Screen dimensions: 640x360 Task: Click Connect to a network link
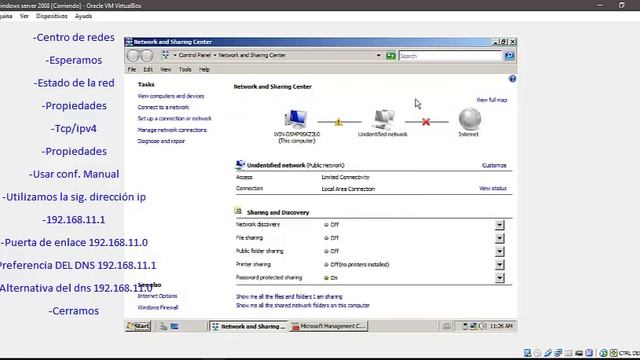pos(163,107)
